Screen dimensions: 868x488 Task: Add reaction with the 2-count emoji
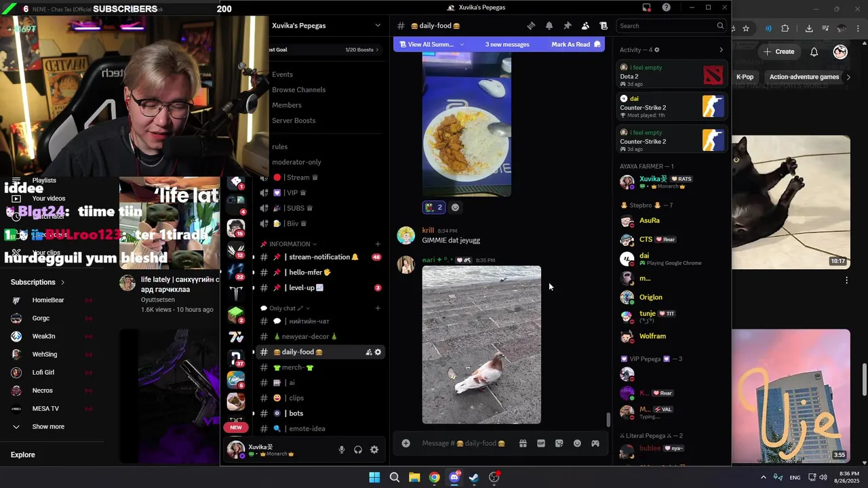pyautogui.click(x=434, y=207)
